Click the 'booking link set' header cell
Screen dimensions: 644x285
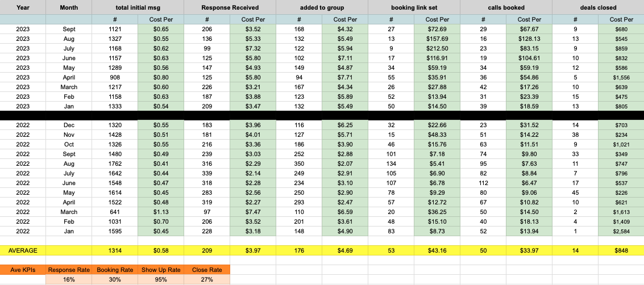click(x=414, y=7)
